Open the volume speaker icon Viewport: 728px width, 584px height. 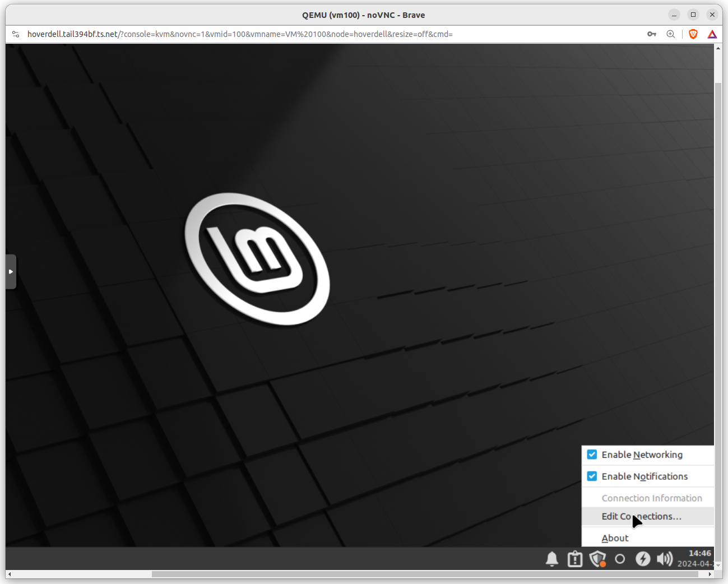tap(665, 559)
